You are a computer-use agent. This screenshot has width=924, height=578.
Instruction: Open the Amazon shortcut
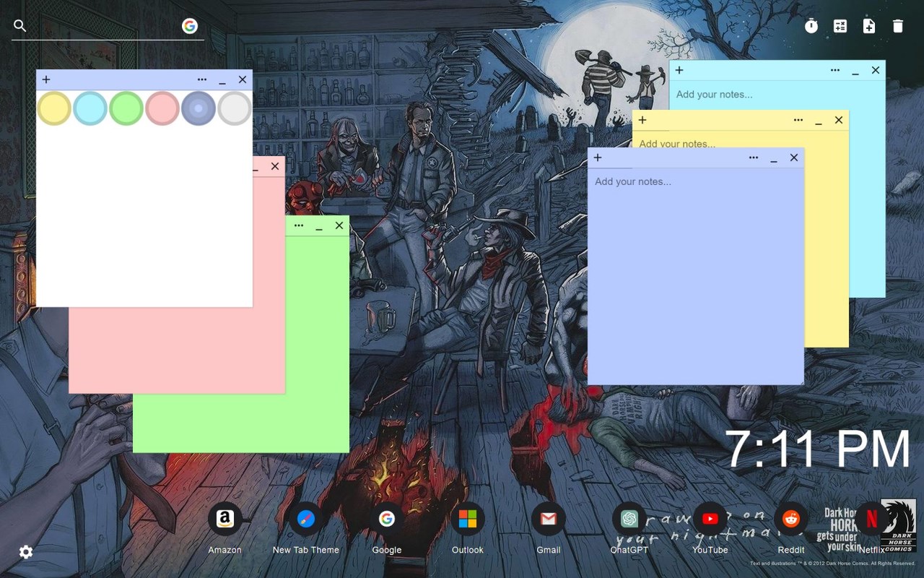[x=225, y=519]
